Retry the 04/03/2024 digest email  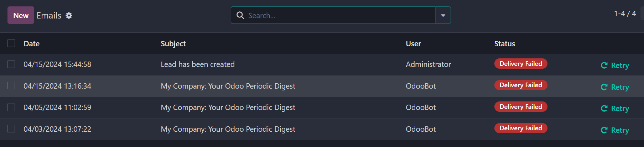615,130
